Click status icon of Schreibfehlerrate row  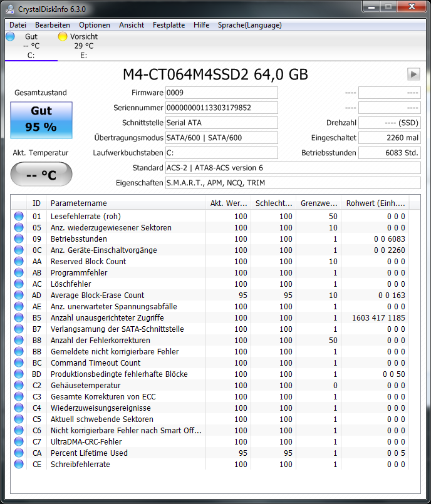tap(19, 464)
